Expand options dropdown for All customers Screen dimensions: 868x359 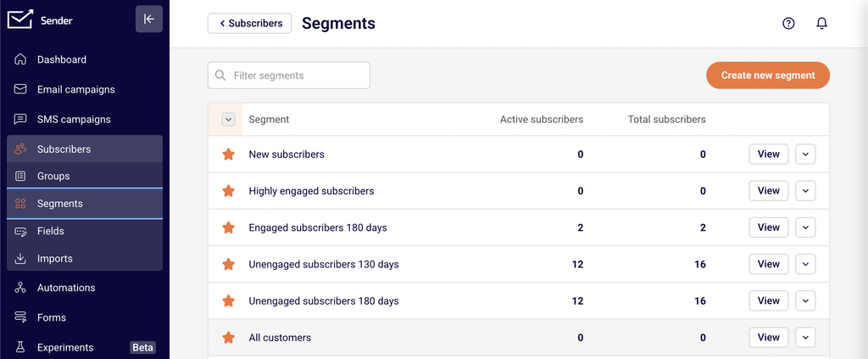pyautogui.click(x=805, y=338)
